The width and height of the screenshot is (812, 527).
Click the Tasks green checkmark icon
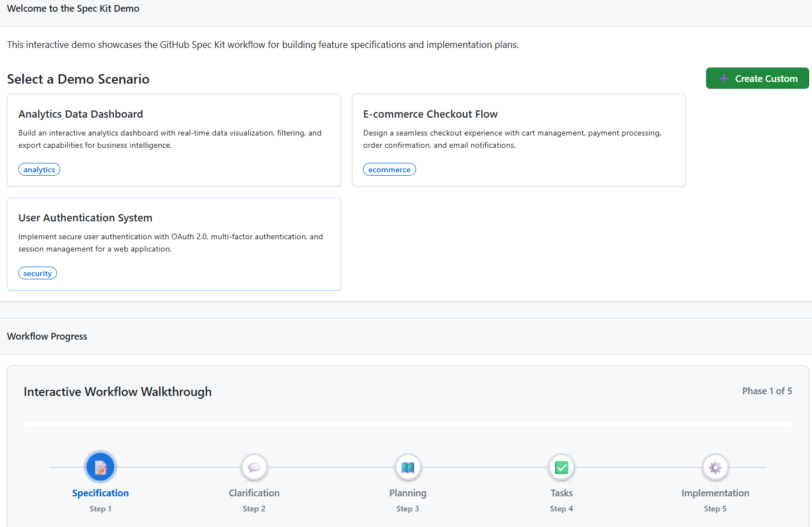[x=561, y=467]
